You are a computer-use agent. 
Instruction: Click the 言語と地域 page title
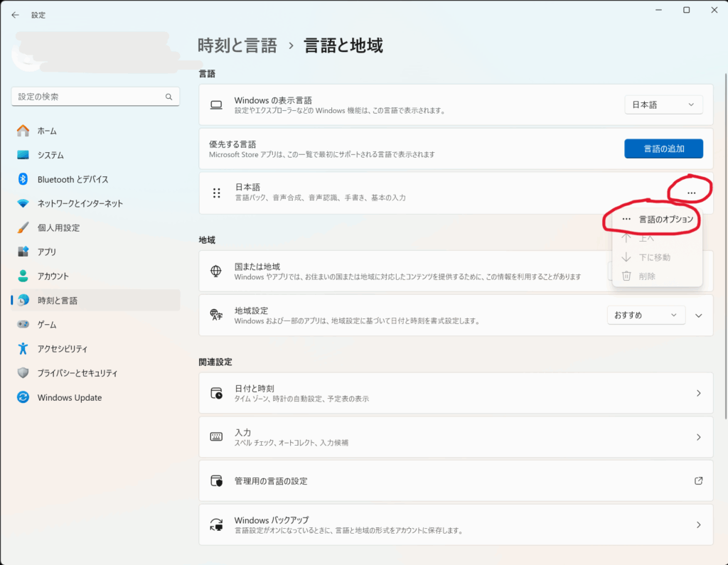pos(343,45)
